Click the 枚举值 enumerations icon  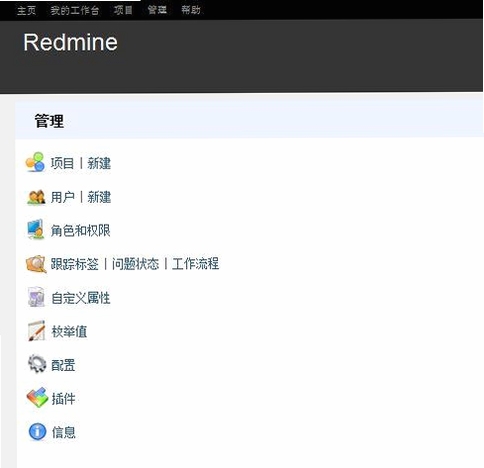pyautogui.click(x=36, y=331)
